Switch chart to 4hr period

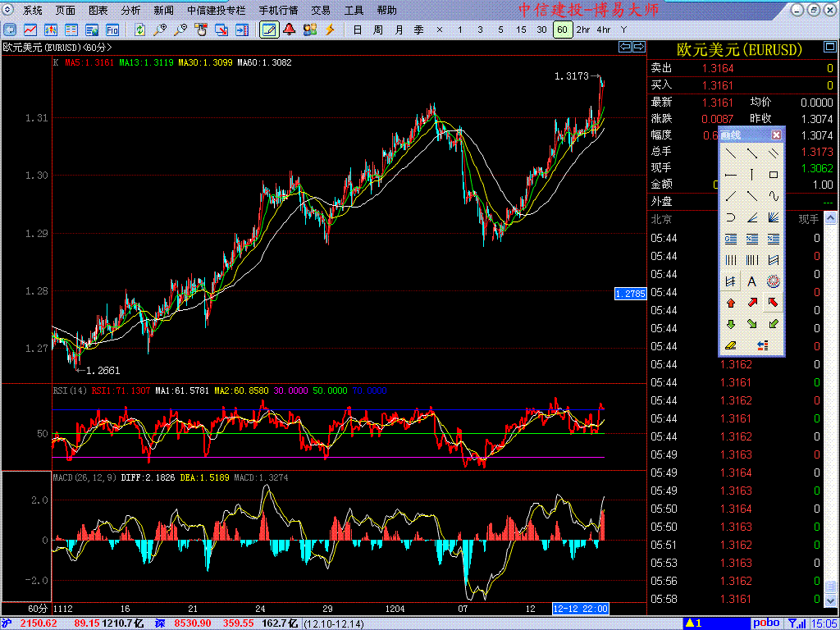click(x=603, y=30)
